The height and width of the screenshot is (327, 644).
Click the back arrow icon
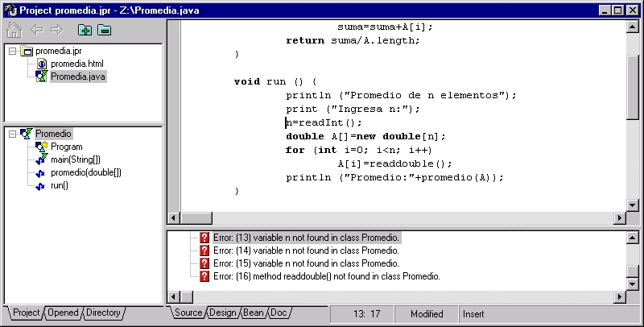tap(36, 31)
